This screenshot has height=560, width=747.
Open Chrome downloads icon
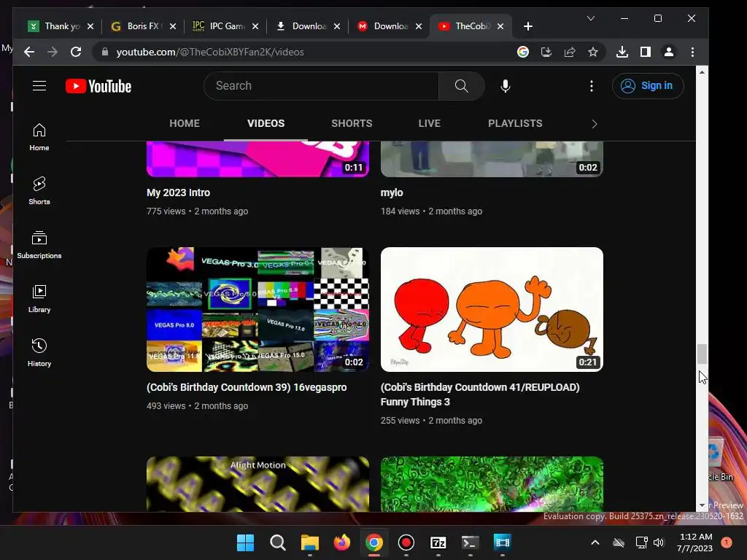click(x=622, y=52)
